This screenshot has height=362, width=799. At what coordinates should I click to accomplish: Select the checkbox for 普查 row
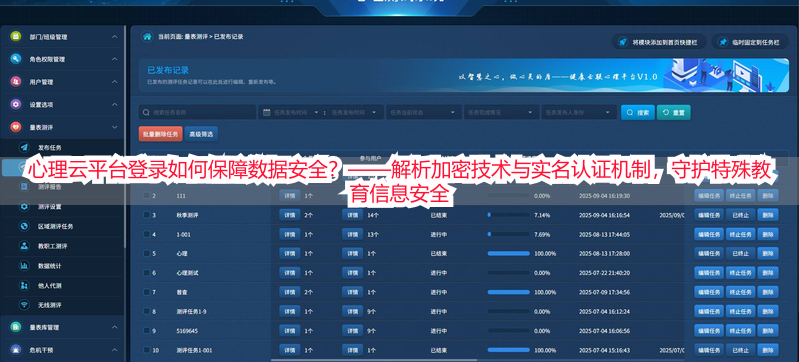[x=147, y=292]
